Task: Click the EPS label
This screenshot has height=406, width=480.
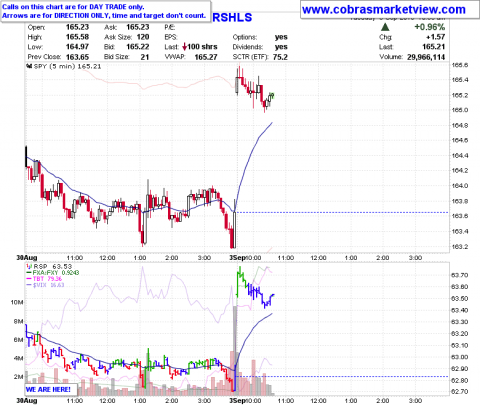Action: click(171, 37)
